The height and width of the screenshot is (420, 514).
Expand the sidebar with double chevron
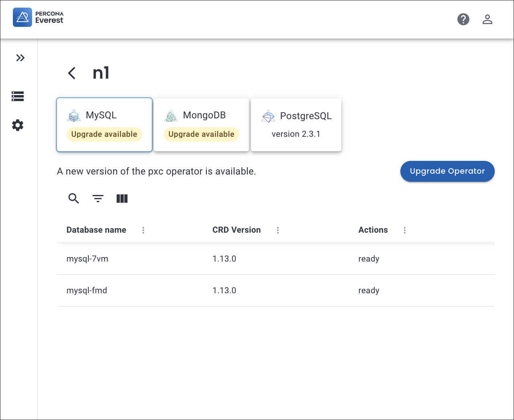point(20,58)
